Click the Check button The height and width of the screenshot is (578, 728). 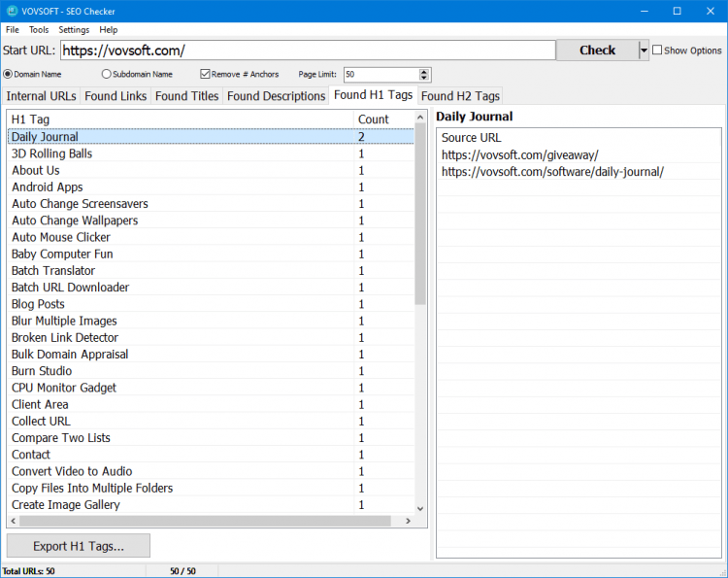click(x=597, y=51)
